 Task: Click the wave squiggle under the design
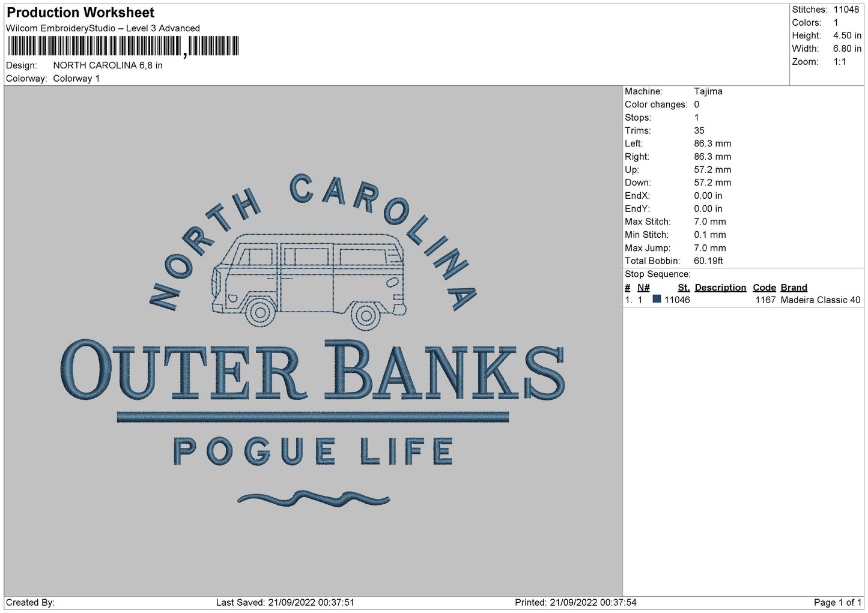313,498
